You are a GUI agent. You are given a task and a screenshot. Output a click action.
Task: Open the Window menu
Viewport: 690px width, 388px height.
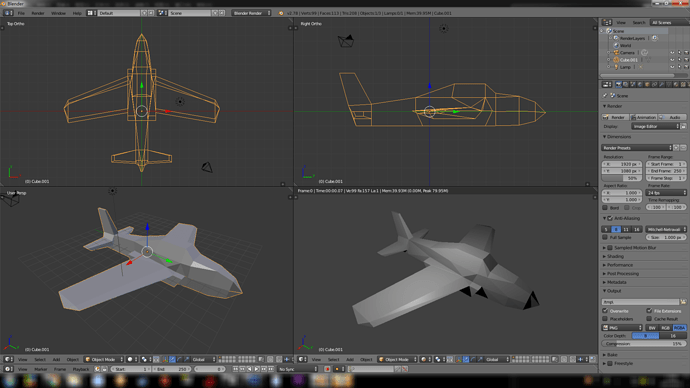(58, 13)
